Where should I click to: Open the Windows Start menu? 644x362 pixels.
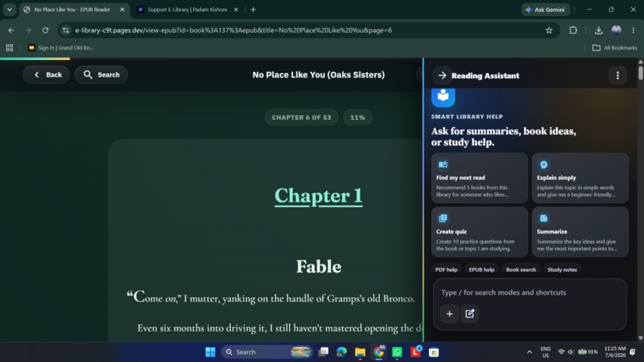tap(210, 352)
